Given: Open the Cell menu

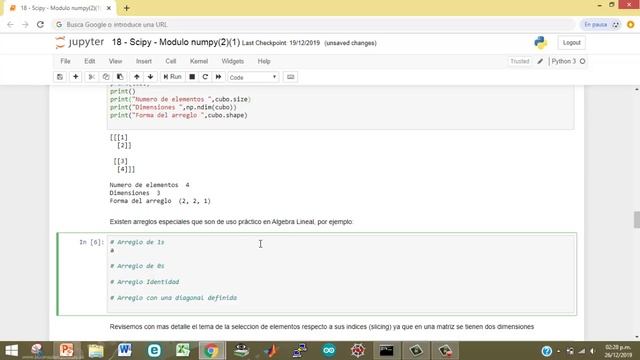Looking at the screenshot, I should [x=171, y=61].
